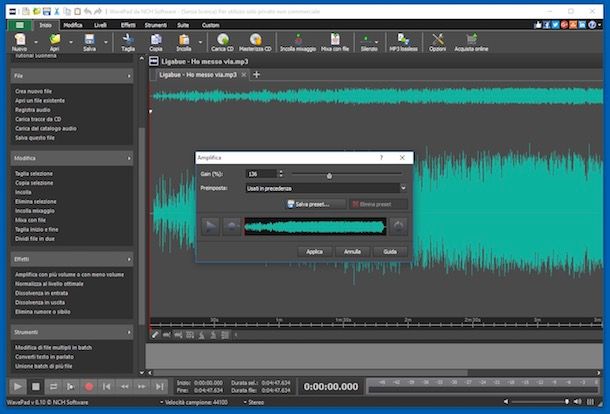
Task: Click the Gain spinner up arrow
Action: point(281,172)
